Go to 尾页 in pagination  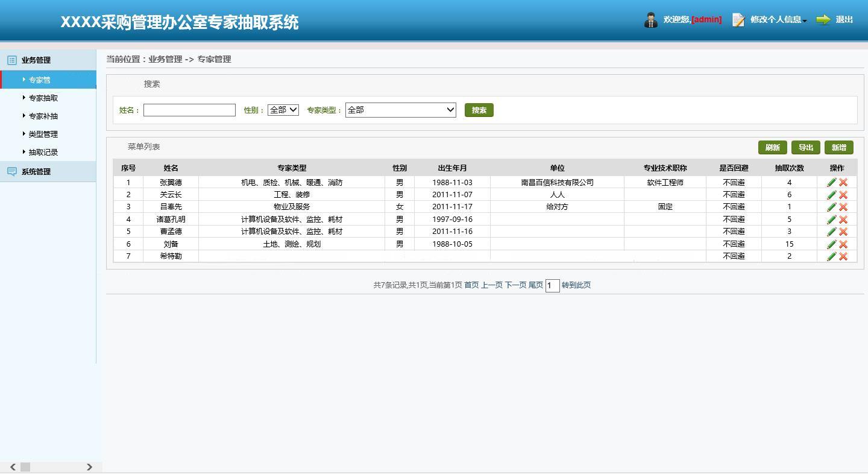(536, 285)
